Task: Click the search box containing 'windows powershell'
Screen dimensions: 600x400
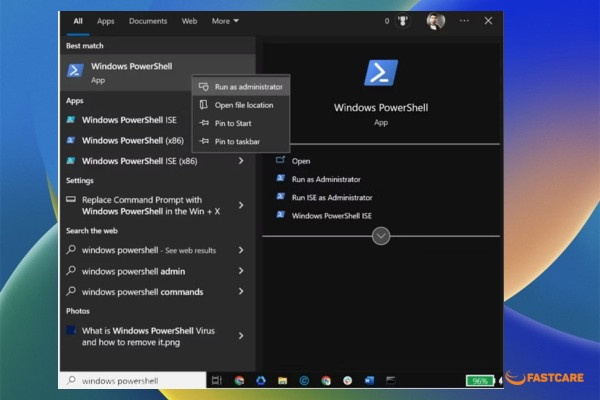Action: click(x=132, y=380)
